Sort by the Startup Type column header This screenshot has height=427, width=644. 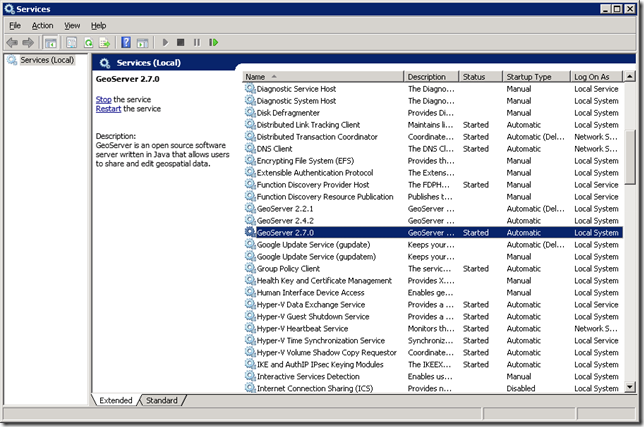(537, 77)
